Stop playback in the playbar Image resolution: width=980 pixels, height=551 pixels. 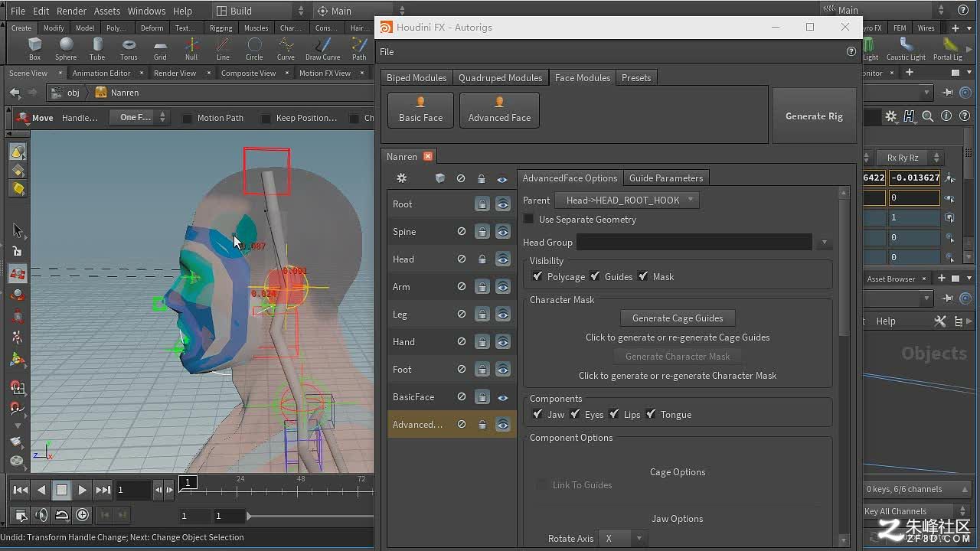[x=62, y=490]
